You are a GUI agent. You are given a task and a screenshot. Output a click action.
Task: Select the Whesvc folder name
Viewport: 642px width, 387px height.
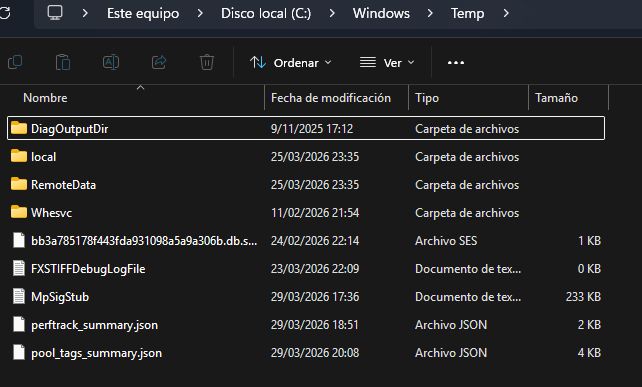[52, 213]
